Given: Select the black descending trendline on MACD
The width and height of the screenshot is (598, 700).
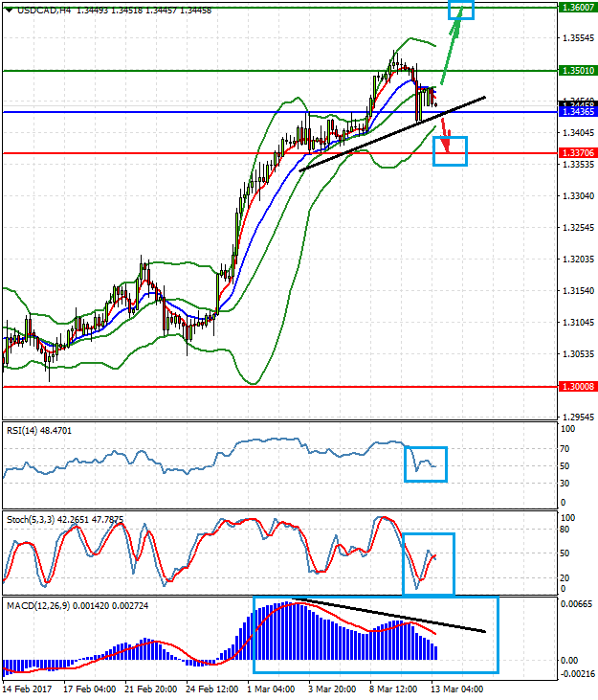Looking at the screenshot, I should coord(388,615).
